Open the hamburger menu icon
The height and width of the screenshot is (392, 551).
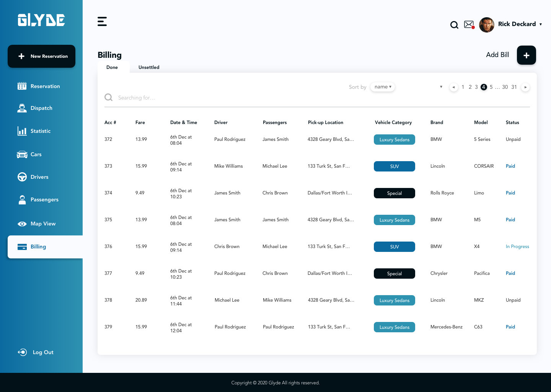102,21
